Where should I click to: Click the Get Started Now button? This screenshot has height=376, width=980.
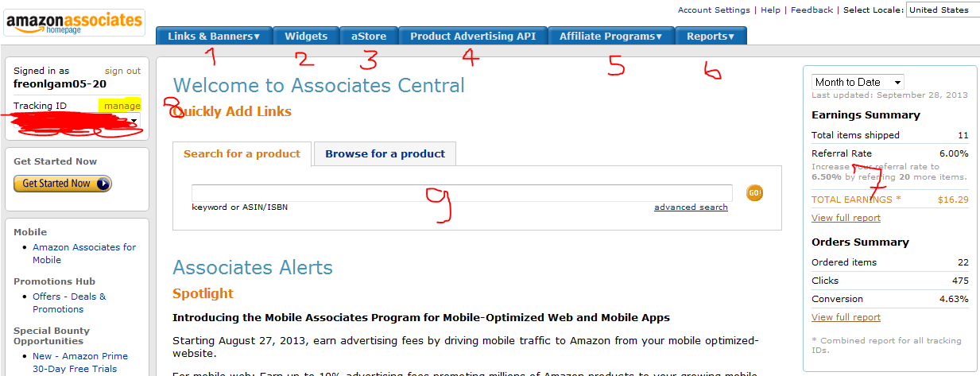click(63, 184)
